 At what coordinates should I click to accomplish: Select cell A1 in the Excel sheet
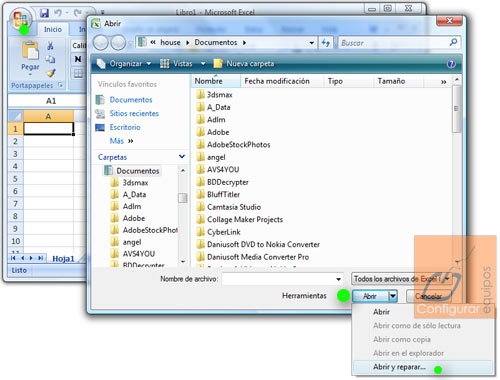pos(49,129)
